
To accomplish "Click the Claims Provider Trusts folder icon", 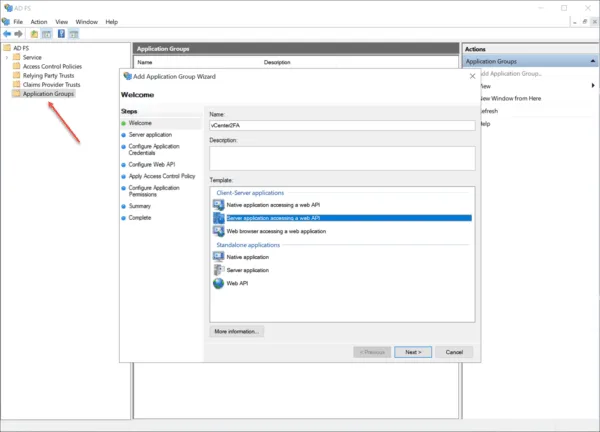I will [16, 85].
